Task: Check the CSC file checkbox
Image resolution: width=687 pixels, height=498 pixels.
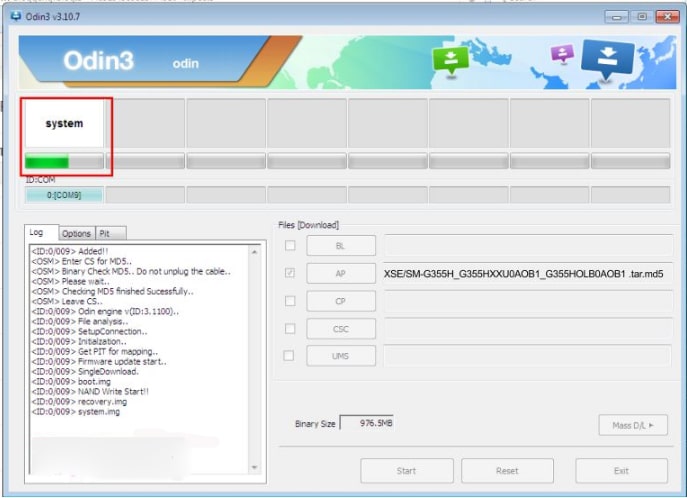Action: (290, 328)
